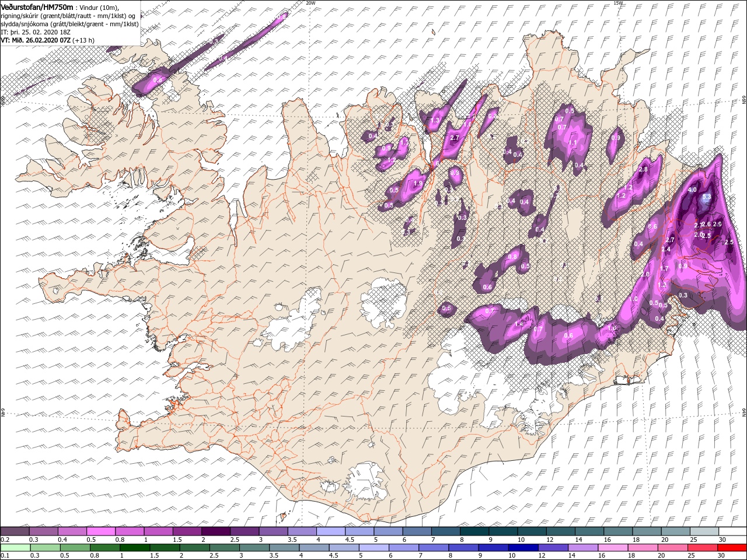
Task: Select the '2.8' precipitation value on the map
Action: coord(644,169)
